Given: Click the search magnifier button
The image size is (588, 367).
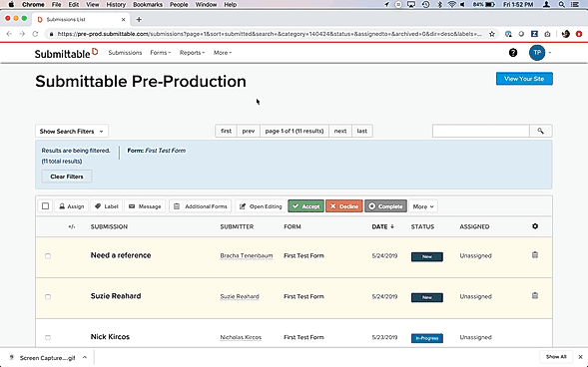Looking at the screenshot, I should tap(540, 131).
